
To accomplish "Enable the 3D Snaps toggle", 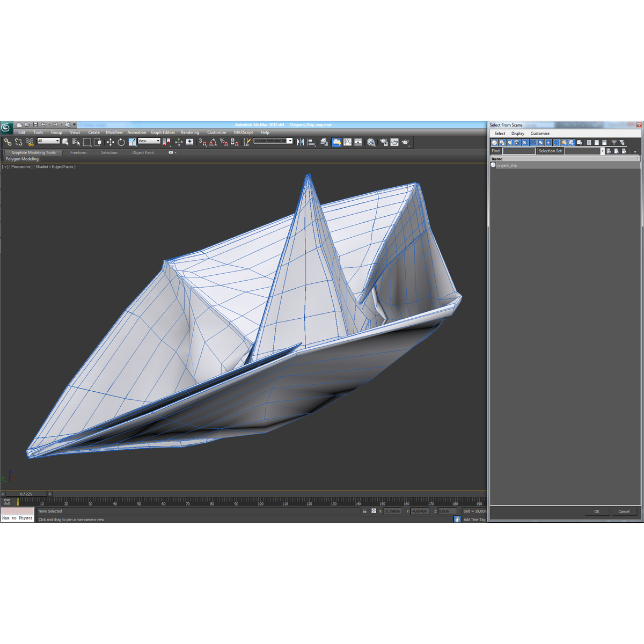I will click(x=203, y=142).
